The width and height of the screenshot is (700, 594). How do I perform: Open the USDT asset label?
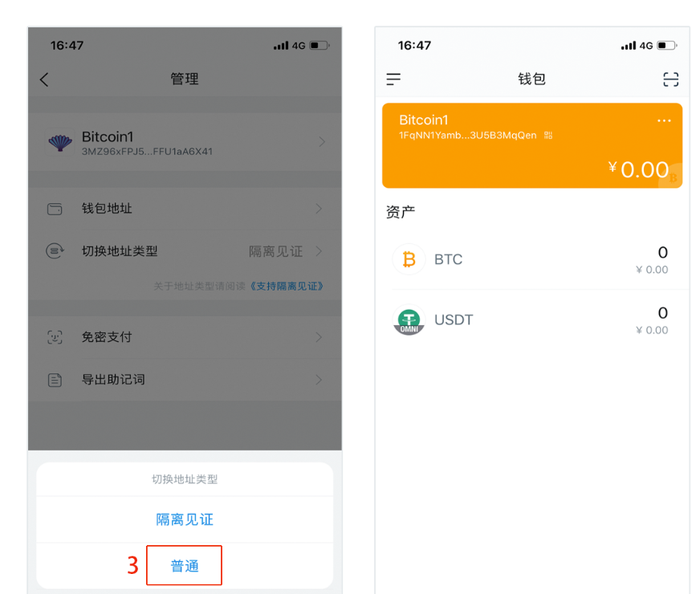tap(454, 320)
